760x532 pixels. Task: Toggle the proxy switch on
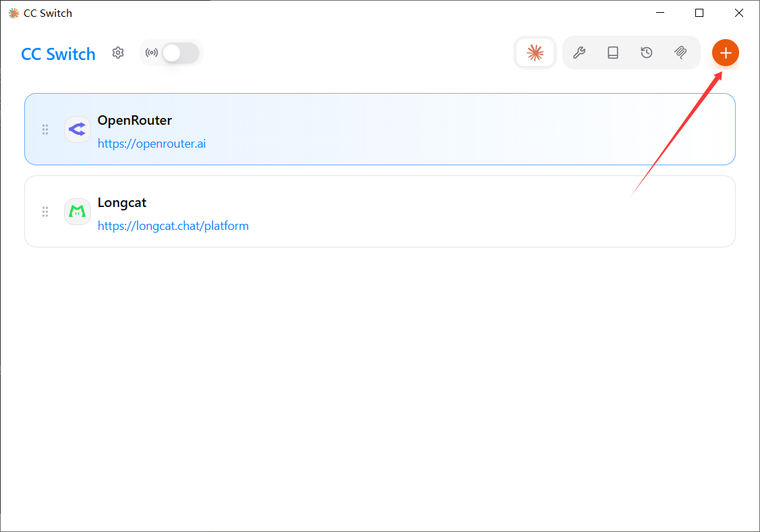click(180, 53)
